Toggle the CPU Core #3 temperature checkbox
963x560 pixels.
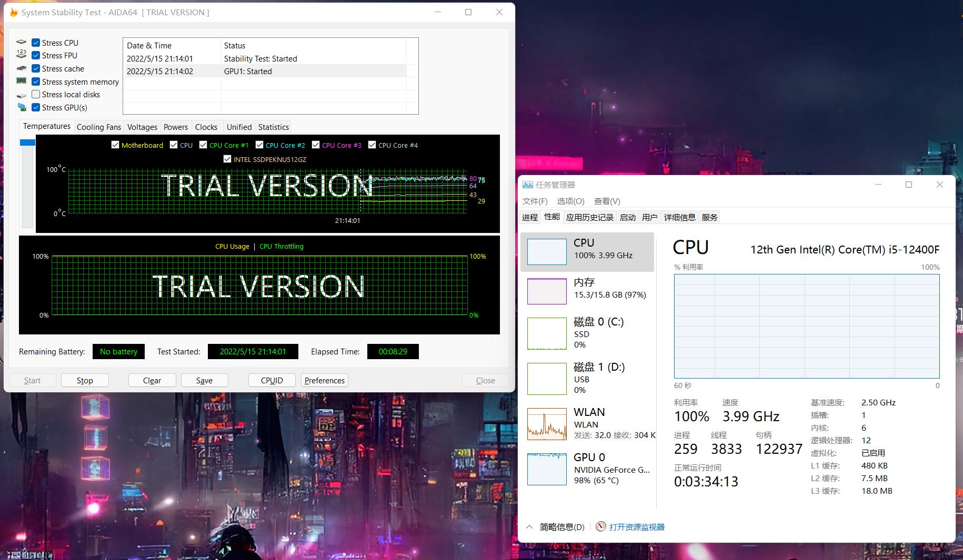click(x=316, y=145)
